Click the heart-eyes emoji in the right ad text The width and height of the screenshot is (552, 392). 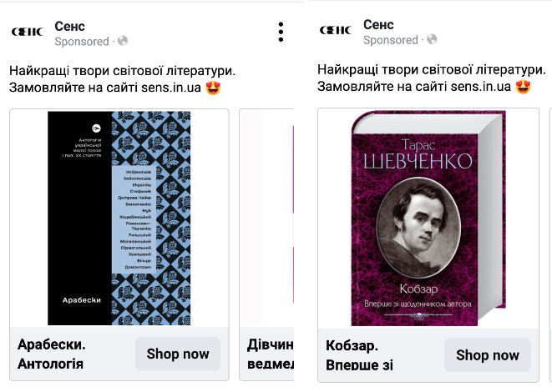(523, 87)
